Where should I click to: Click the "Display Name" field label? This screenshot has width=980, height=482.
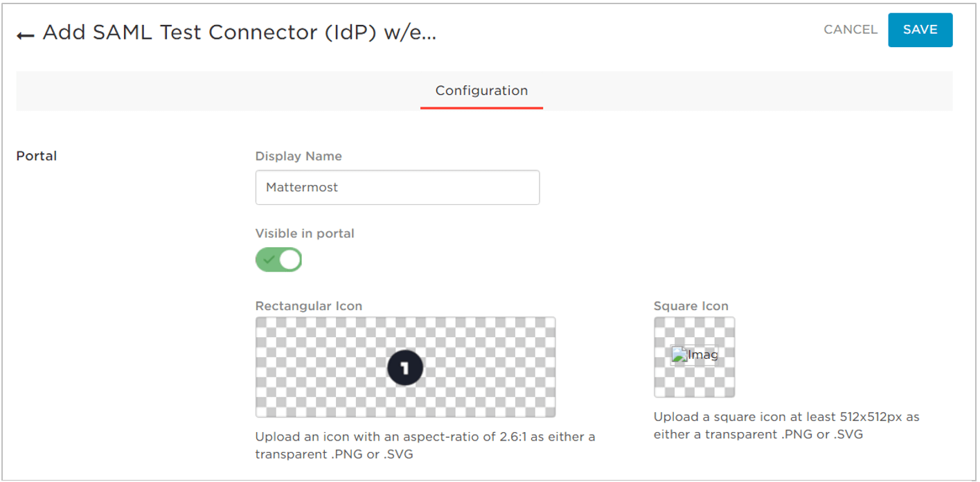298,156
